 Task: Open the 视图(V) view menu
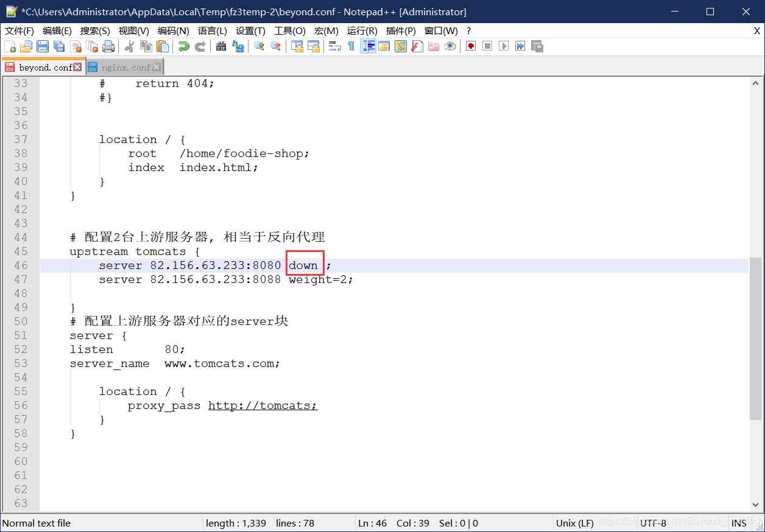tap(133, 30)
